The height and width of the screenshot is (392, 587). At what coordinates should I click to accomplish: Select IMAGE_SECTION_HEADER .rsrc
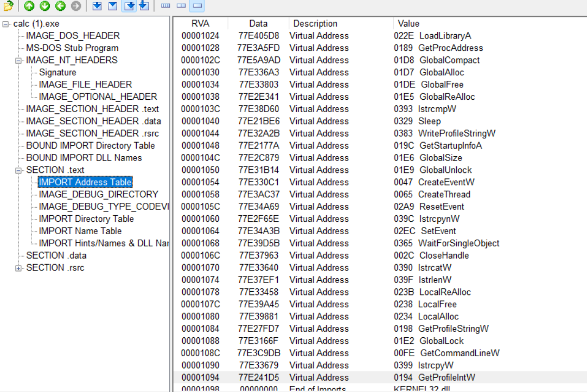click(92, 133)
